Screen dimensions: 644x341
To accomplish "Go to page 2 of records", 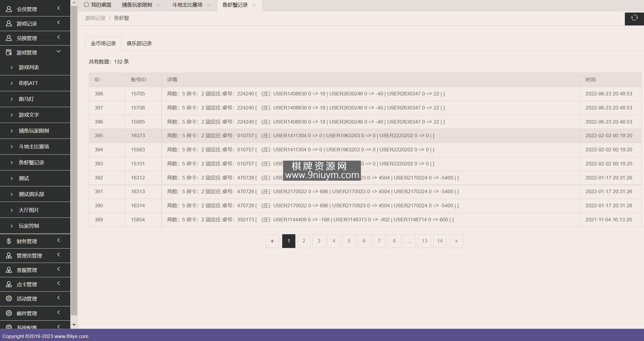I will pyautogui.click(x=304, y=241).
